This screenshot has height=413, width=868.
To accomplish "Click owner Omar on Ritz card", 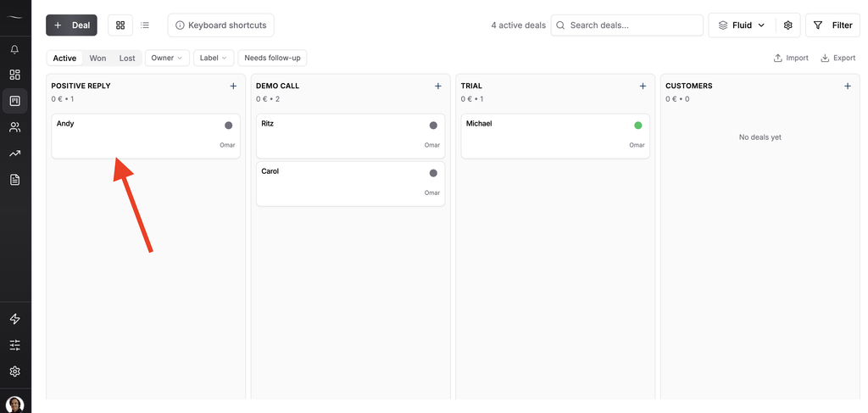I will (431, 145).
